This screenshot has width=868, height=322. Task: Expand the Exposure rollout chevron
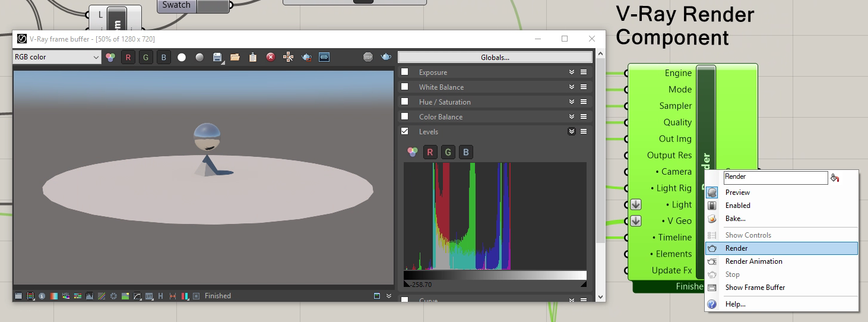572,72
